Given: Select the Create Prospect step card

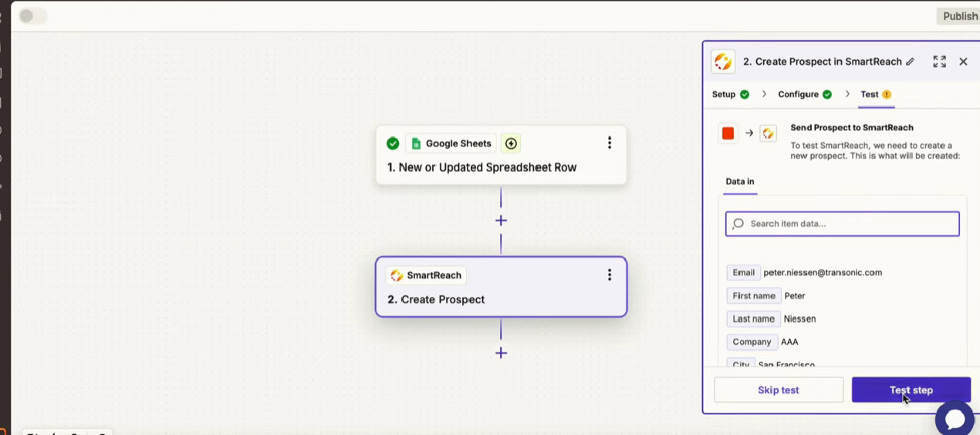Looking at the screenshot, I should [x=501, y=287].
